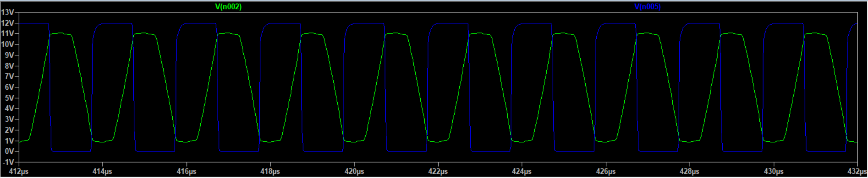The image size is (868, 178).
Task: Click the V(n005) blue trace label
Action: [648, 6]
